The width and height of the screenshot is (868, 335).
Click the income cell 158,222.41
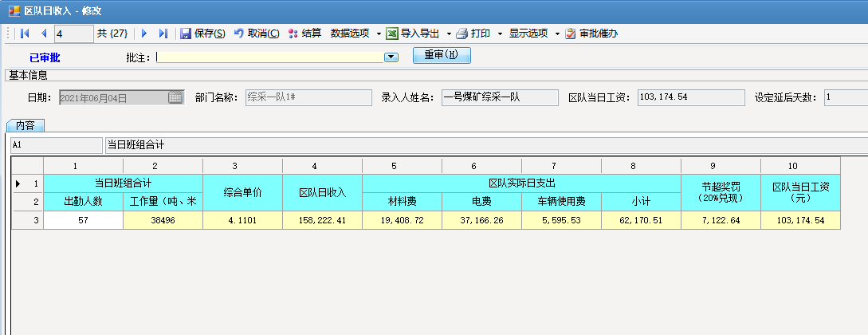pos(322,220)
